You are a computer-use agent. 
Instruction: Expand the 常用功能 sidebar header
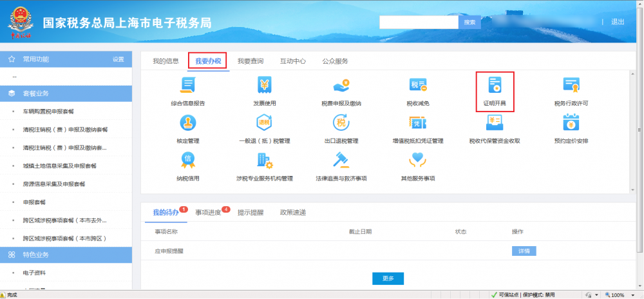click(x=66, y=59)
